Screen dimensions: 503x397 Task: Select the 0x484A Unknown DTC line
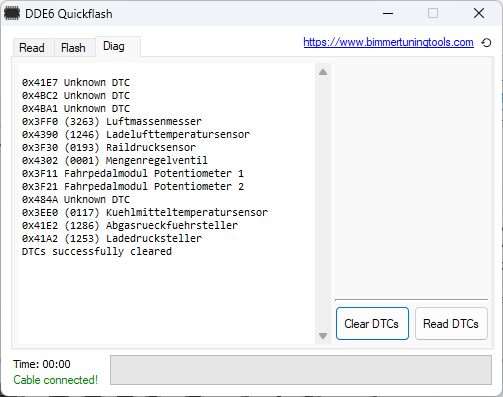click(x=76, y=199)
